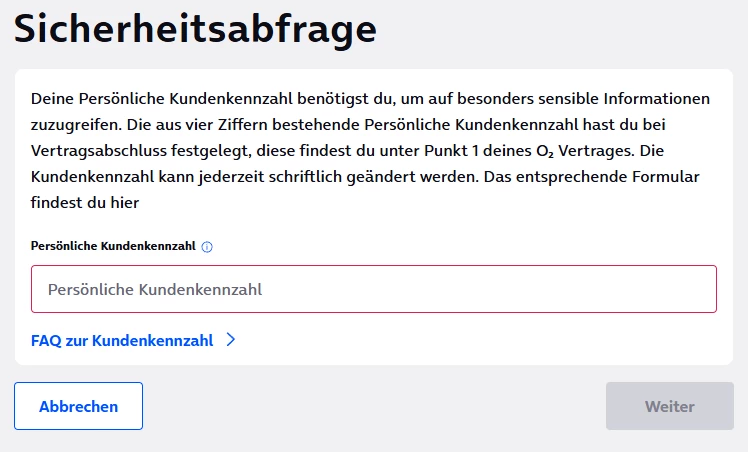Screen dimensions: 748x452
Task: Click the Sicherheitsabfrage heading
Action: pos(195,30)
